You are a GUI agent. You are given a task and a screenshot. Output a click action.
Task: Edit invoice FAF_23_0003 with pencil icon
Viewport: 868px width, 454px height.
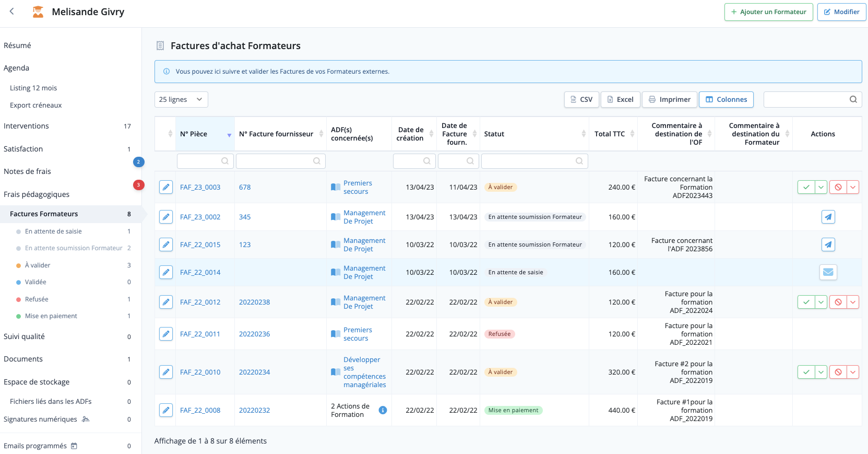click(x=166, y=187)
